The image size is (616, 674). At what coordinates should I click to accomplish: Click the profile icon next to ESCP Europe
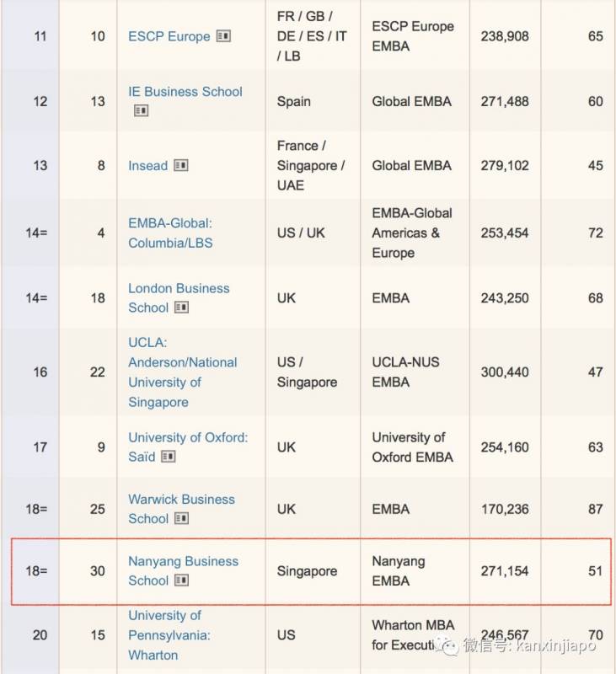pos(223,36)
